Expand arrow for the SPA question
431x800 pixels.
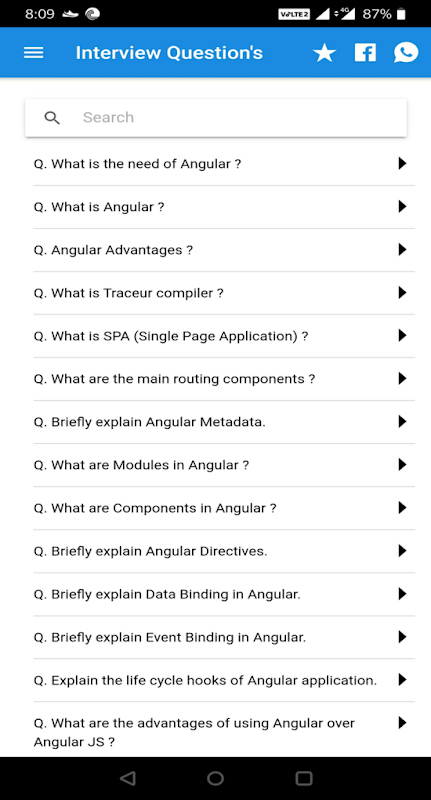click(402, 335)
